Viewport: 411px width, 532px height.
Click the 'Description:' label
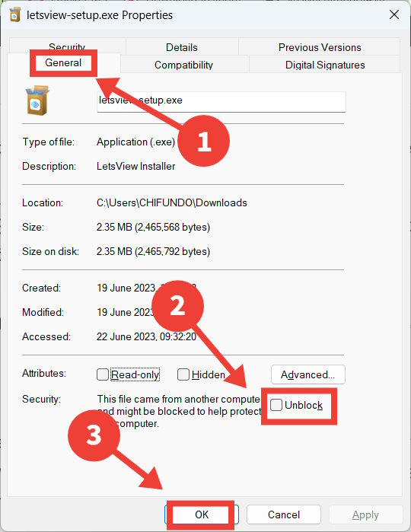point(49,166)
